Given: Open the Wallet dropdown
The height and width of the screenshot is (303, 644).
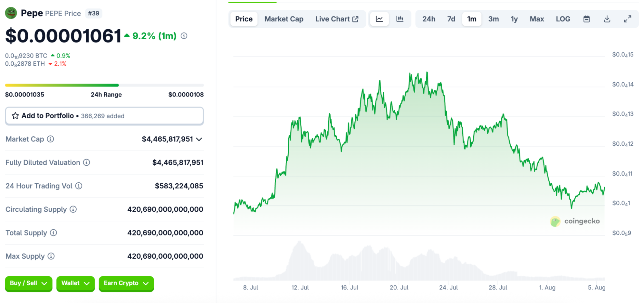Looking at the screenshot, I should tap(75, 283).
